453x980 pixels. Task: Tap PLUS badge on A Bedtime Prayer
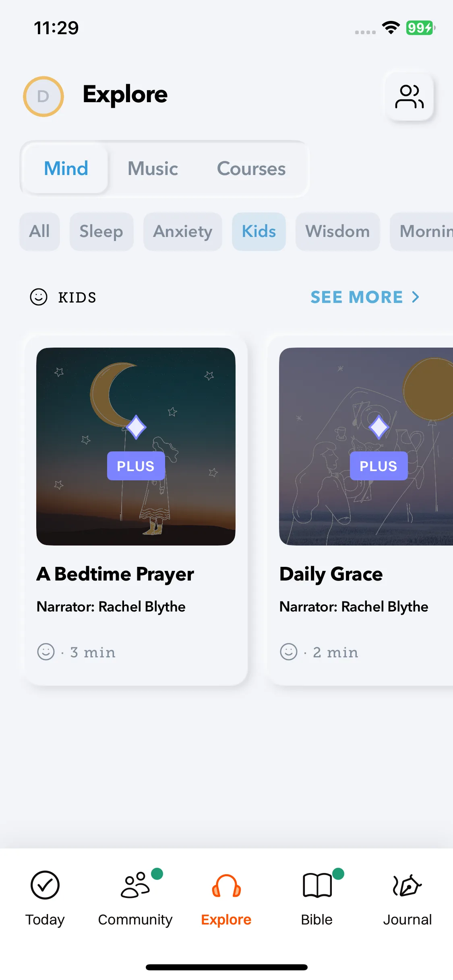pyautogui.click(x=136, y=466)
